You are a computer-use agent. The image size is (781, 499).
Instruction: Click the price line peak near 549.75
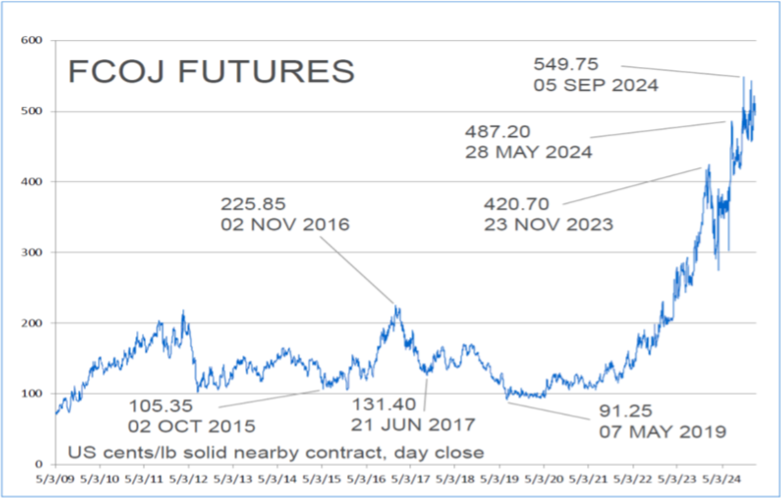[x=744, y=78]
